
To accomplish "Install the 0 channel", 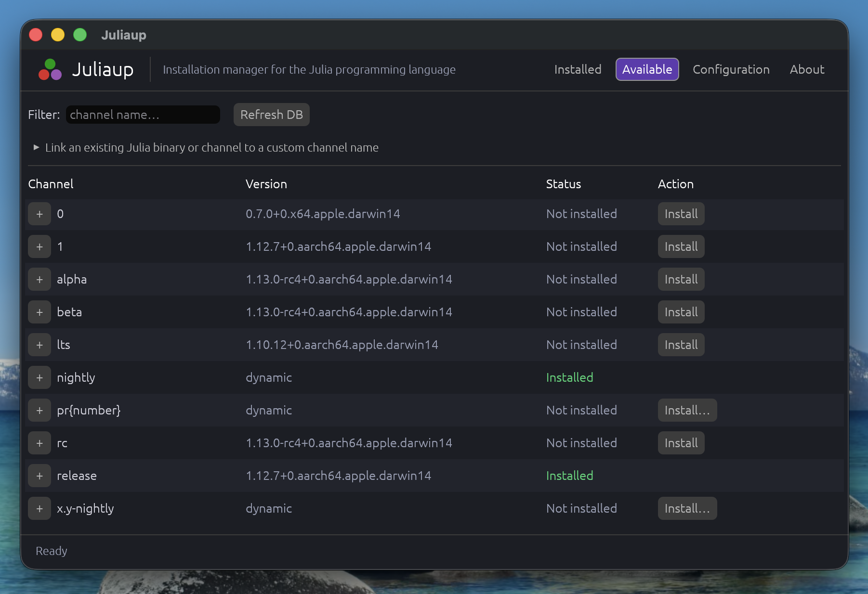I will [x=681, y=214].
